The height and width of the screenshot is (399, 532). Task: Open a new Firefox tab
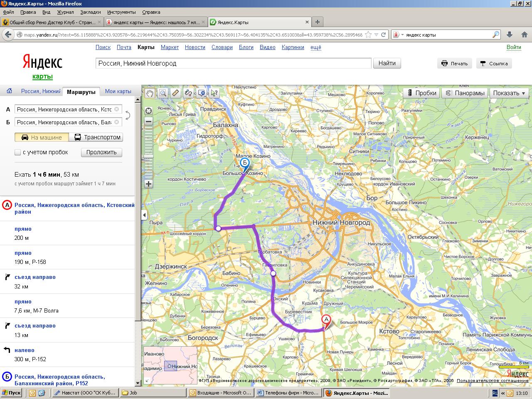click(318, 22)
